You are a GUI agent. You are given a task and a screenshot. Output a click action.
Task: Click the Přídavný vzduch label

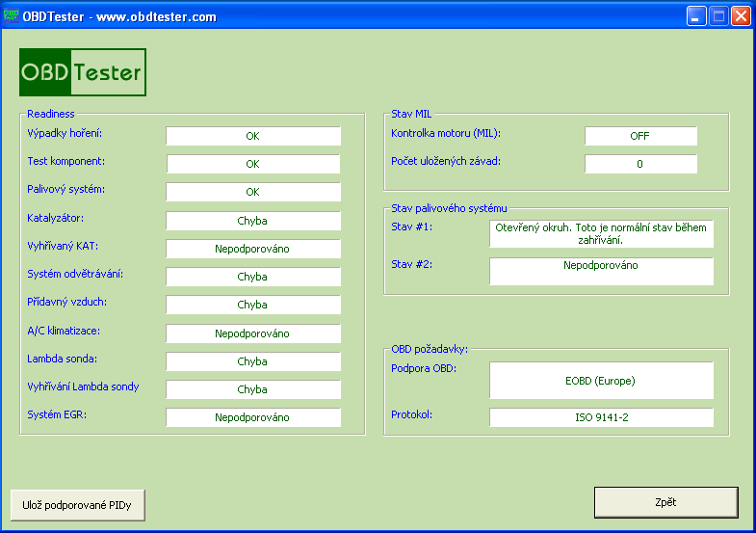click(x=67, y=302)
